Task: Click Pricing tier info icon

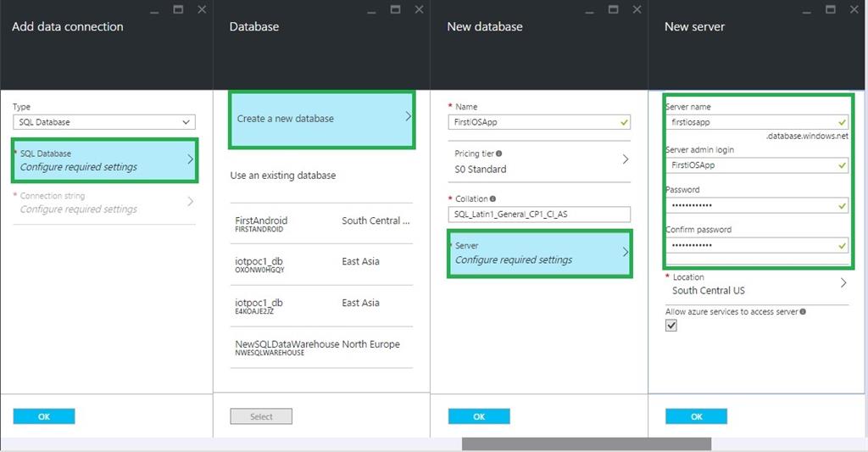Action: tap(498, 153)
